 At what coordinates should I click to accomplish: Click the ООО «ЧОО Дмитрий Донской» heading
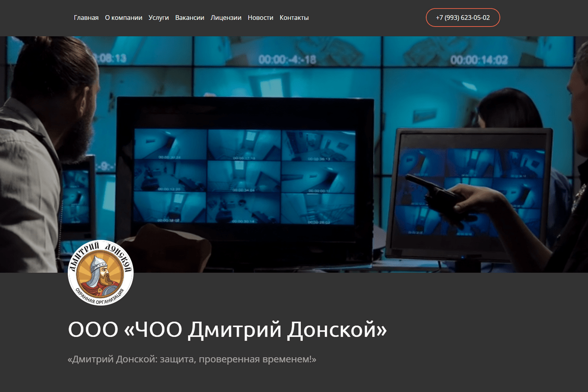pyautogui.click(x=228, y=331)
